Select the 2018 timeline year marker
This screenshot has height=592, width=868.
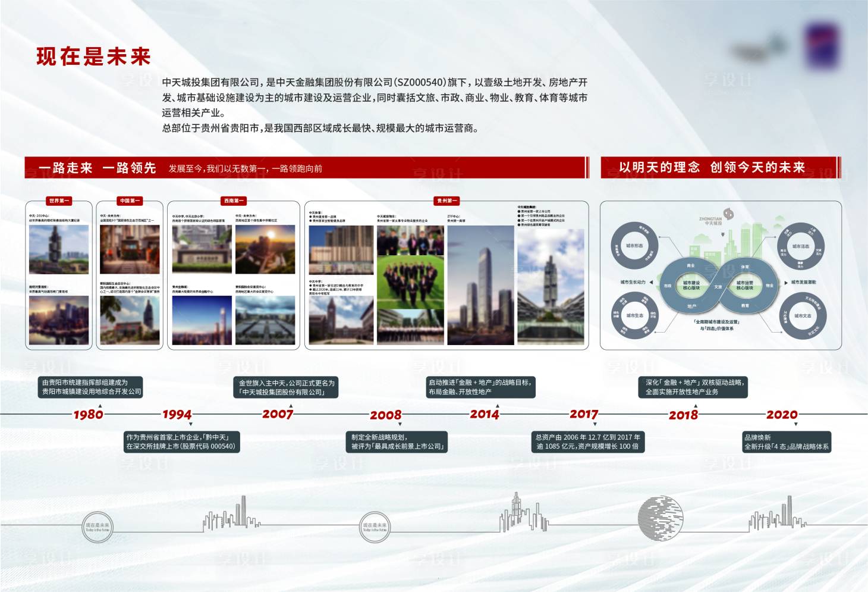pos(683,415)
